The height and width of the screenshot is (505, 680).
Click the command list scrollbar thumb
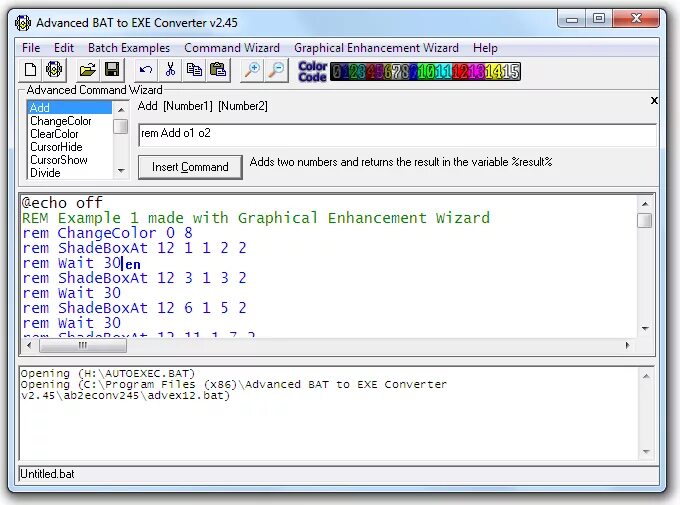[121, 127]
